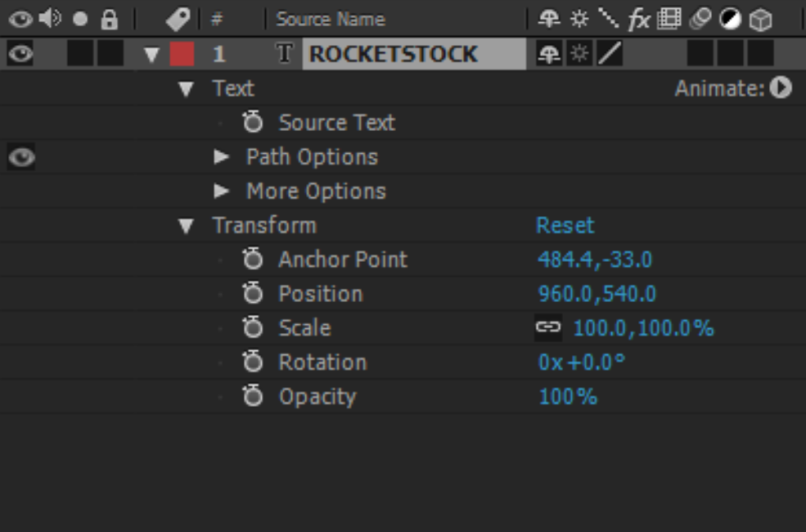This screenshot has height=532, width=806.
Task: Click the Frame Blending header icon
Action: coord(669,20)
